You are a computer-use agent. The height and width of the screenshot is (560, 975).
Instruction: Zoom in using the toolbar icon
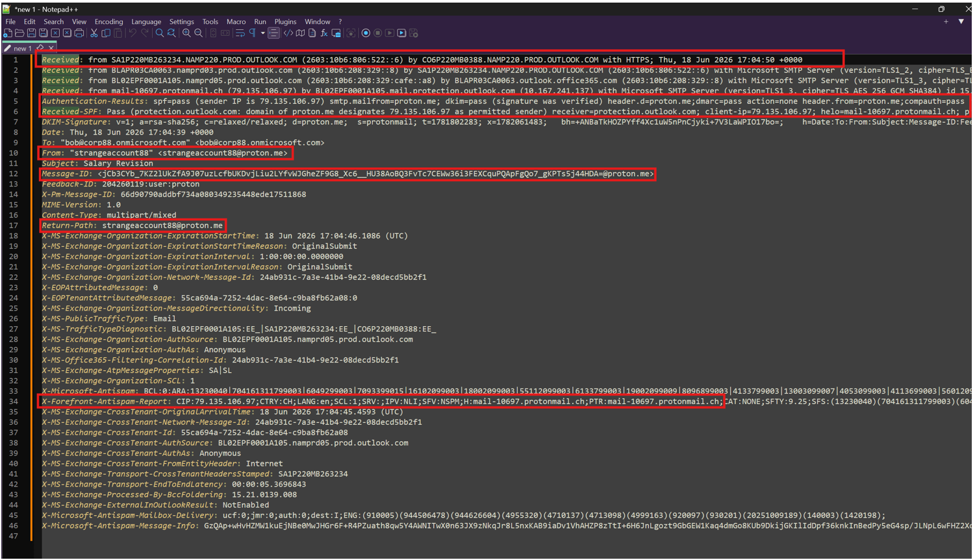[186, 33]
